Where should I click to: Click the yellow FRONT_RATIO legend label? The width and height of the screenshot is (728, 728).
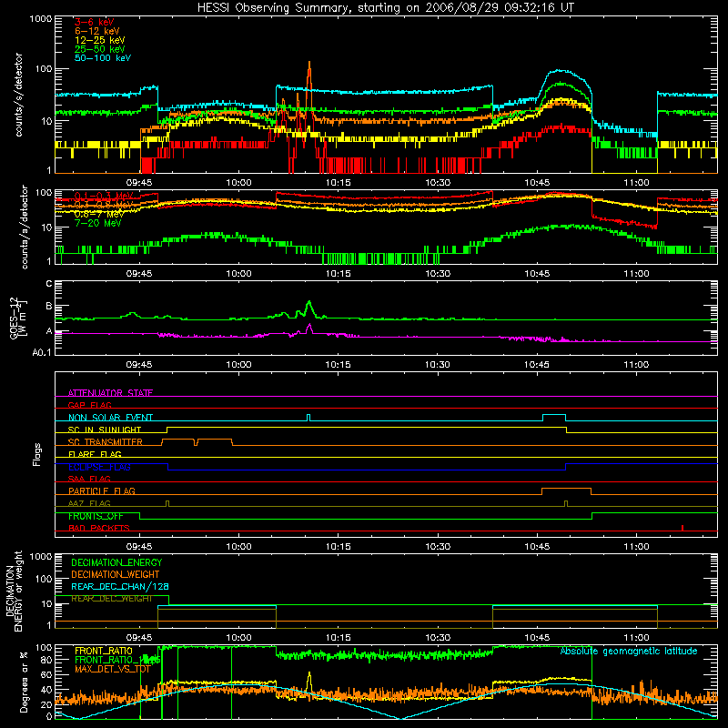[104, 651]
